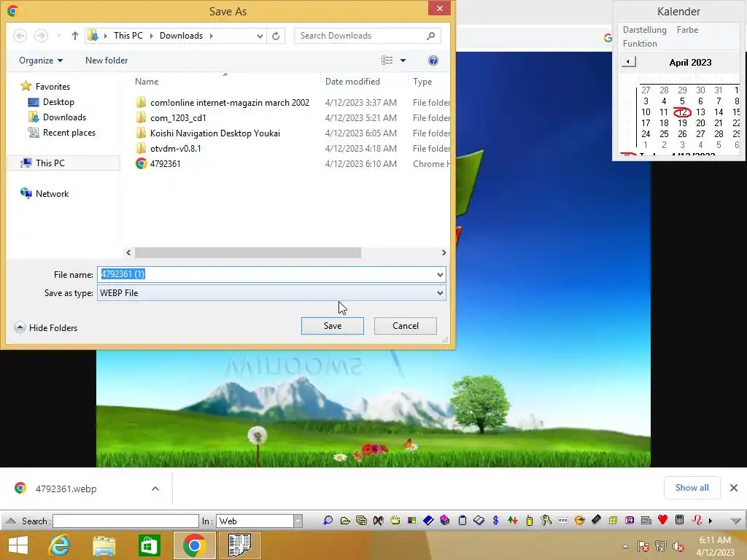The image size is (747, 560).
Task: Open Help in the Save As dialog
Action: pyautogui.click(x=433, y=61)
